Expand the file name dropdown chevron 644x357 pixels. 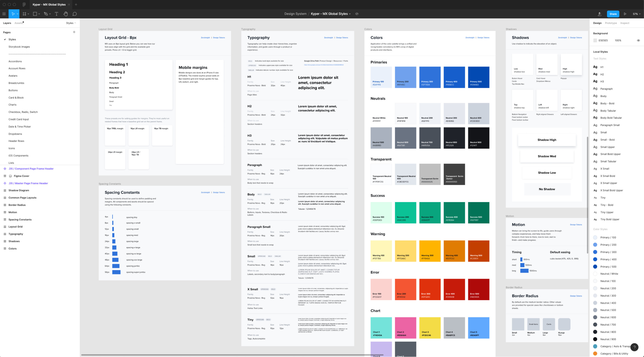coord(350,14)
